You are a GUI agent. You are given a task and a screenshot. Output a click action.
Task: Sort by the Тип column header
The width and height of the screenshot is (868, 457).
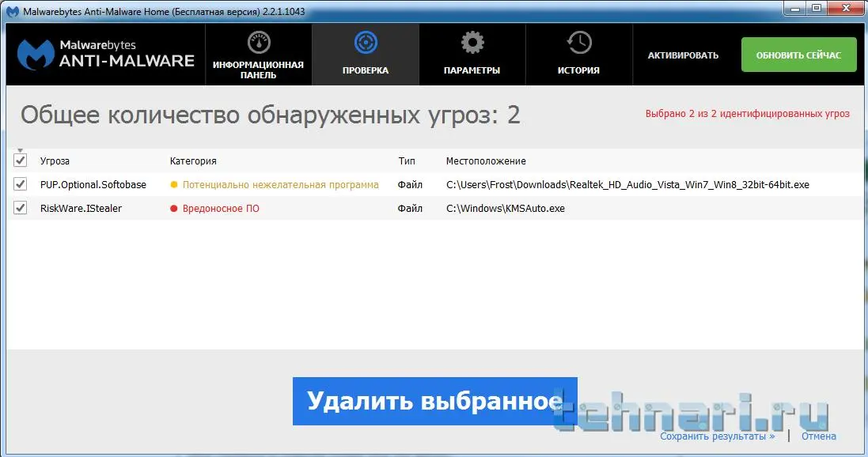coord(407,161)
